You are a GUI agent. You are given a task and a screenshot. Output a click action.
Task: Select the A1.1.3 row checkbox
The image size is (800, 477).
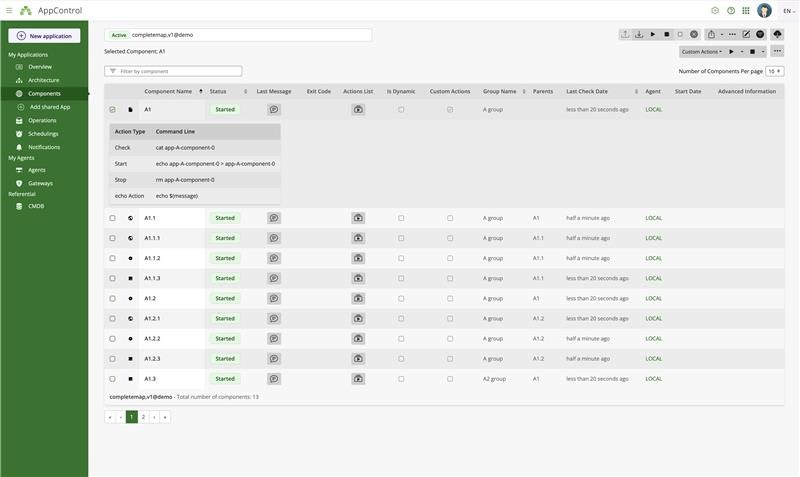coord(112,279)
